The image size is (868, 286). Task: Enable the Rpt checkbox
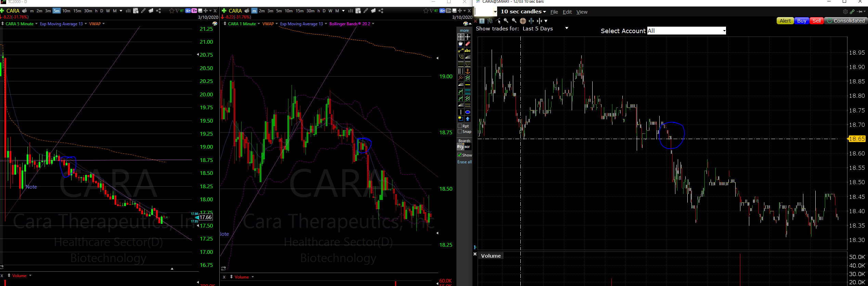click(x=460, y=126)
